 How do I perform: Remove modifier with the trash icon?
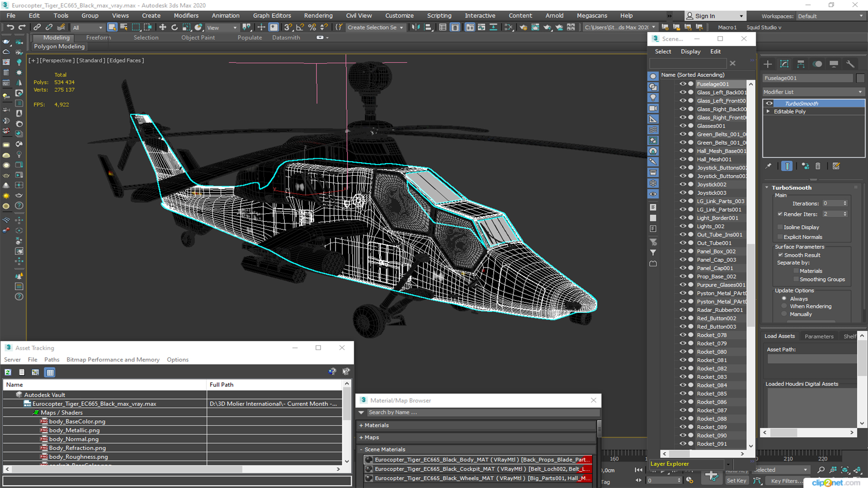pos(818,166)
